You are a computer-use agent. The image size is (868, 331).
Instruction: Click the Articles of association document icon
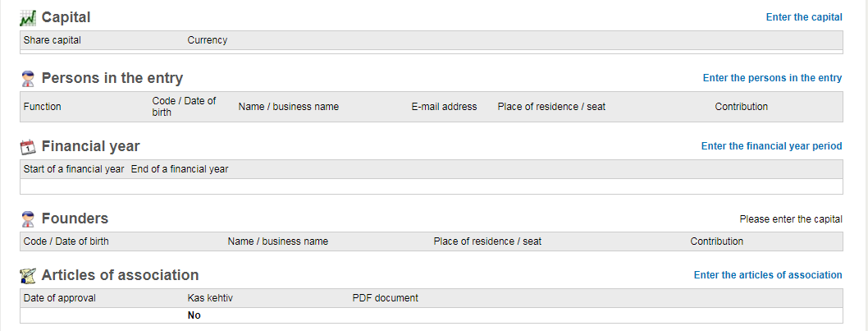tap(28, 275)
